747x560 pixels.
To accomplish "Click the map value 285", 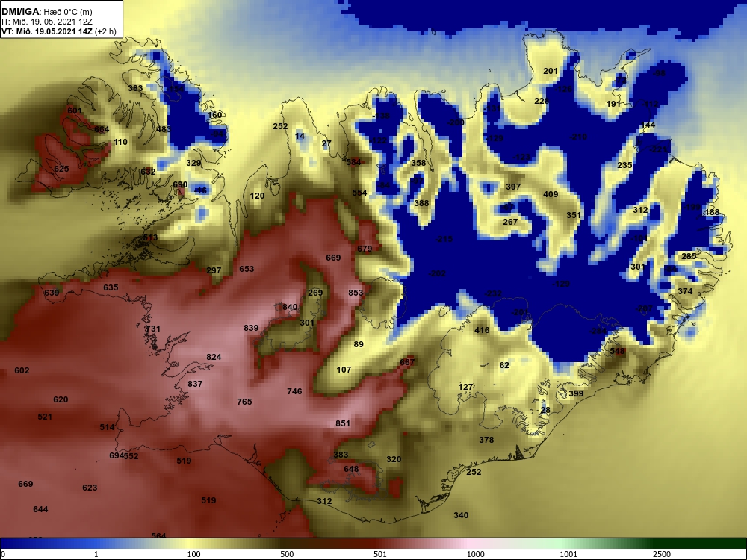I will (689, 256).
